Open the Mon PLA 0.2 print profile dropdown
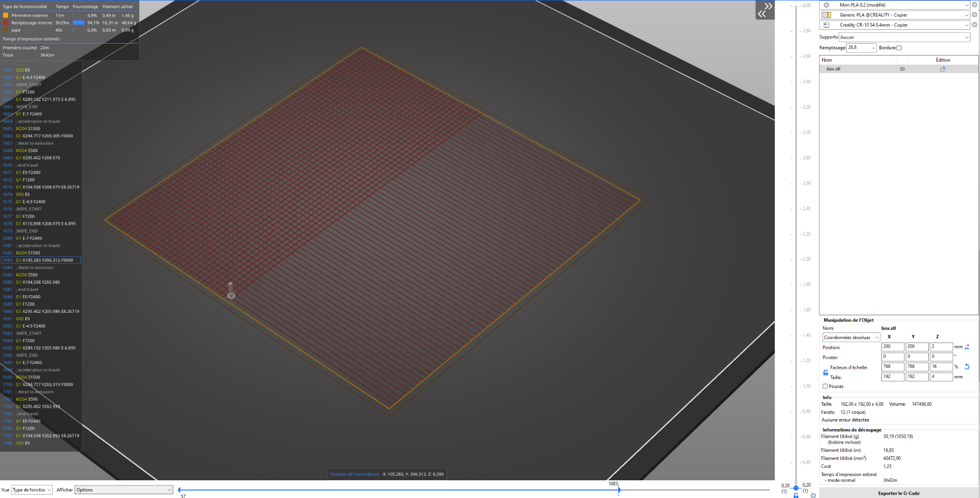The height and width of the screenshot is (498, 980). (895, 5)
